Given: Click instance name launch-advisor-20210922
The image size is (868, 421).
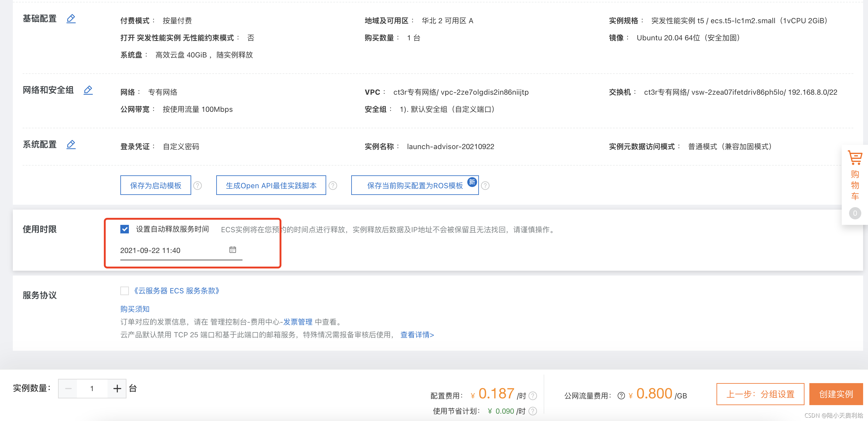Looking at the screenshot, I should pyautogui.click(x=450, y=147).
